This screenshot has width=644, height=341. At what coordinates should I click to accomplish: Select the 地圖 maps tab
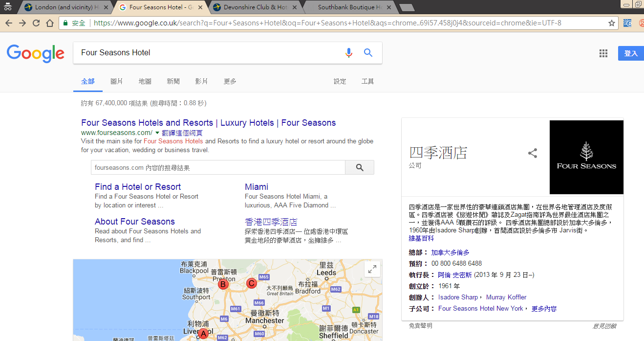(x=145, y=81)
